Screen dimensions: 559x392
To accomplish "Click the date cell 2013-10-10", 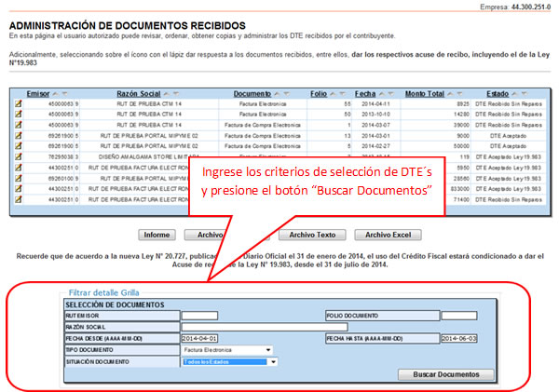I will (x=375, y=114).
